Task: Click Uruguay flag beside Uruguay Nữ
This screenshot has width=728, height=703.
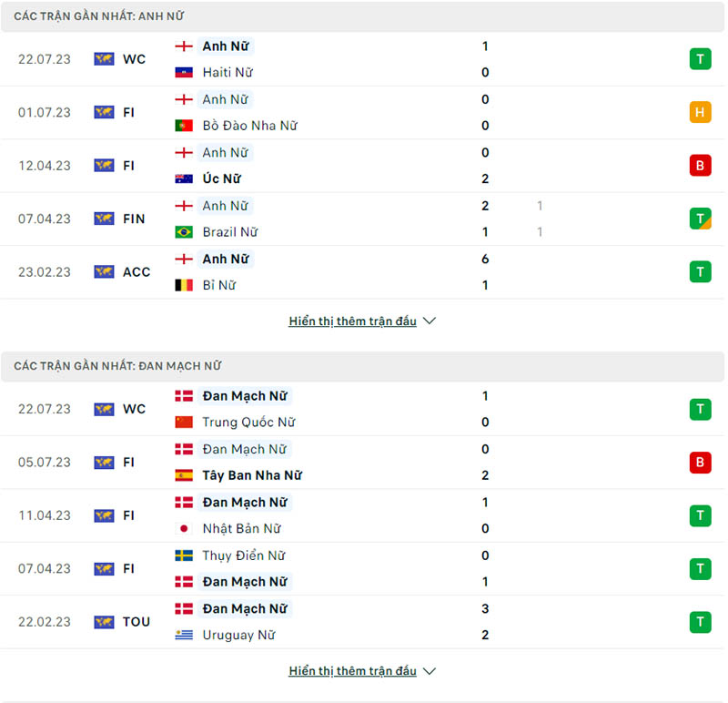Action: (x=184, y=635)
